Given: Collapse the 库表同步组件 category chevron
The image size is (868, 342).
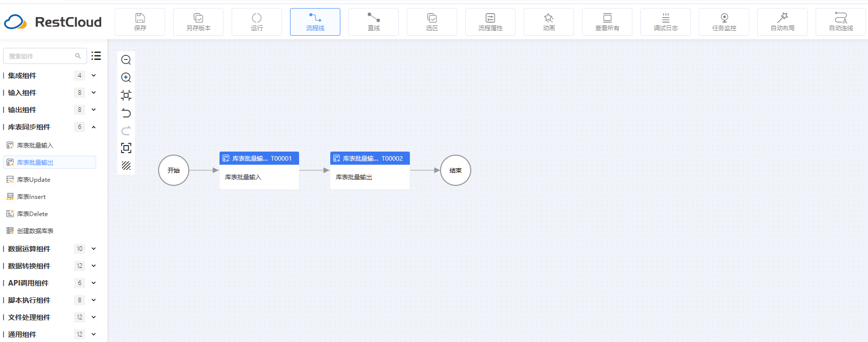Looking at the screenshot, I should pyautogui.click(x=94, y=127).
